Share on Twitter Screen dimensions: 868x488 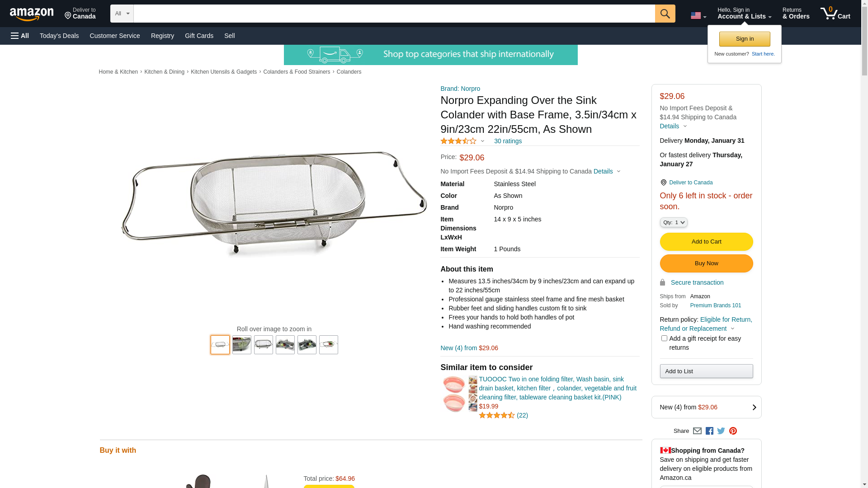(x=721, y=431)
